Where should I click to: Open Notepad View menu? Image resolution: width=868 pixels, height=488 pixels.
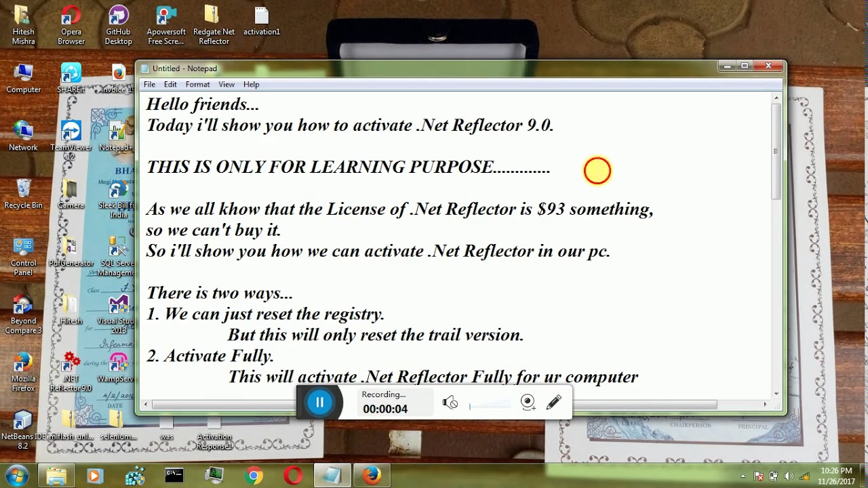pyautogui.click(x=226, y=85)
